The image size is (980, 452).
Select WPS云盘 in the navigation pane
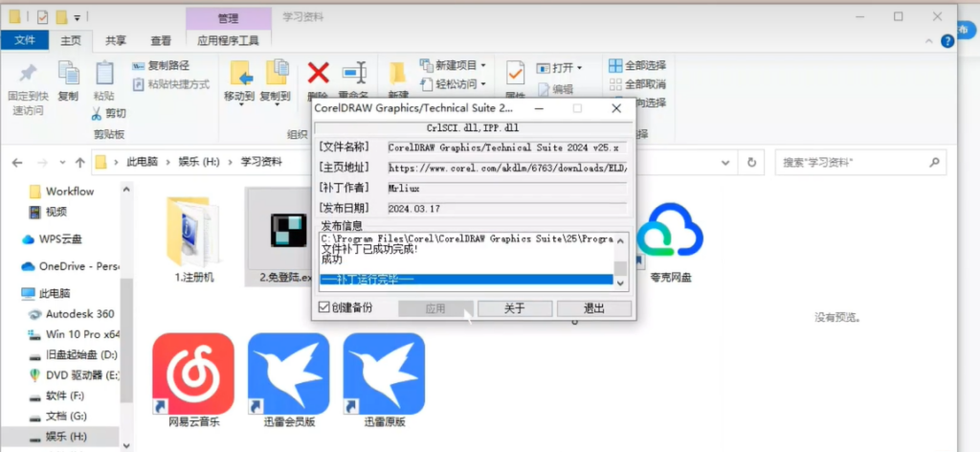coord(53,238)
